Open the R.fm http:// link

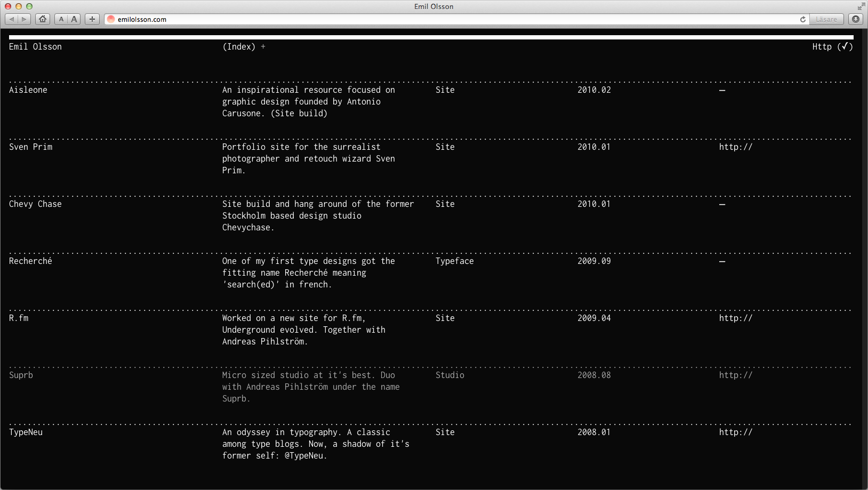[x=735, y=318]
